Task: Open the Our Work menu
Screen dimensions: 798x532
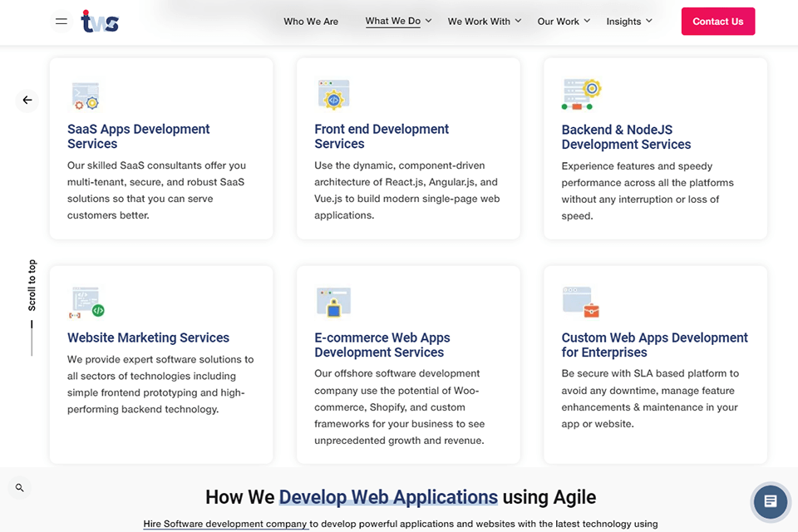Action: point(559,22)
